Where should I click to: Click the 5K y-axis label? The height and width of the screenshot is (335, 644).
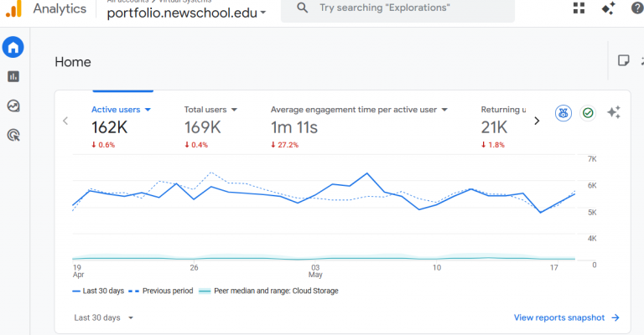click(x=592, y=213)
